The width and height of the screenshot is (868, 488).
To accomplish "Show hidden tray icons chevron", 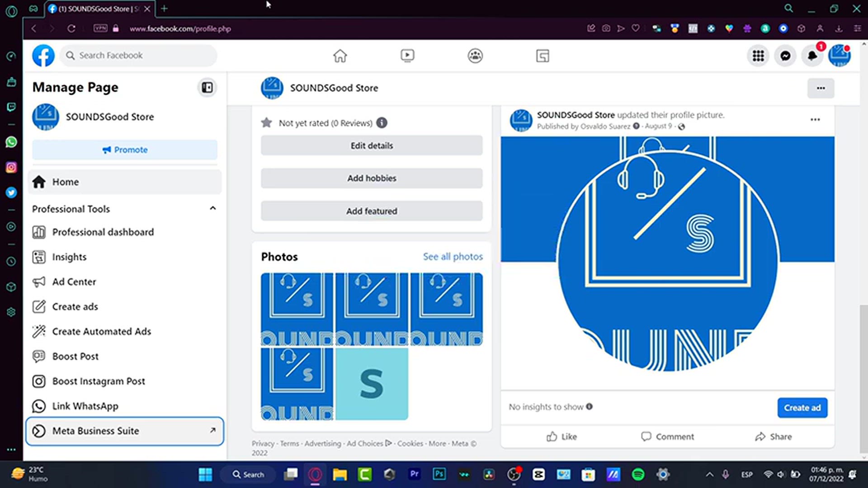I will [709, 474].
